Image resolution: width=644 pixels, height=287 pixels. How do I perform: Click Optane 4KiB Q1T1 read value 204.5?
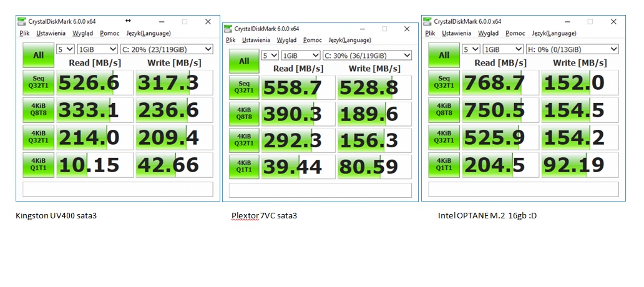500,165
